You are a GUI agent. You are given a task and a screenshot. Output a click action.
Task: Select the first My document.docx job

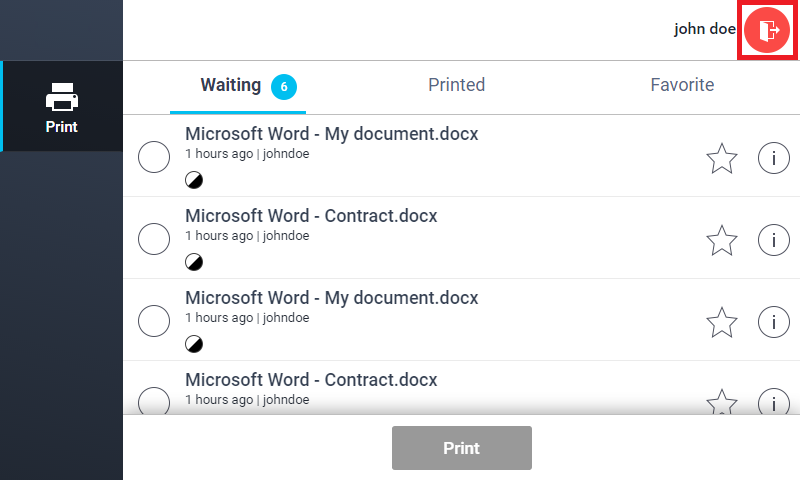154,158
